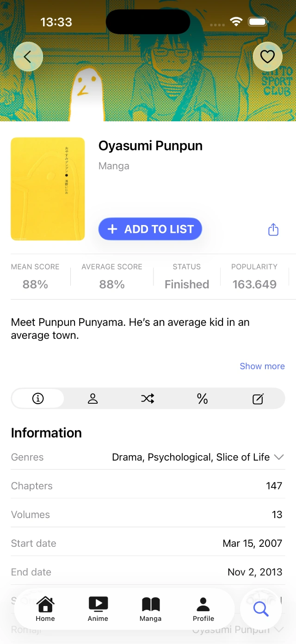Tap the Manga type label under title
The image size is (296, 644).
[114, 166]
